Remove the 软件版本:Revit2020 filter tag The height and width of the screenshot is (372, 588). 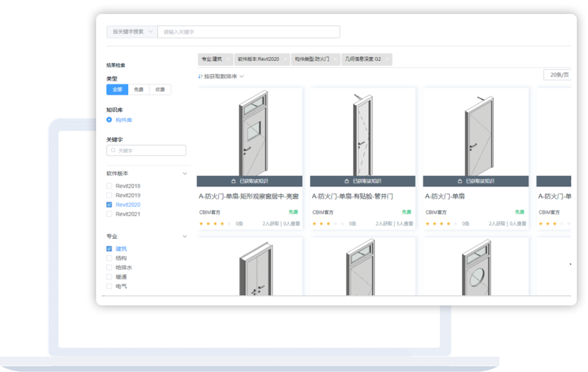(x=285, y=59)
